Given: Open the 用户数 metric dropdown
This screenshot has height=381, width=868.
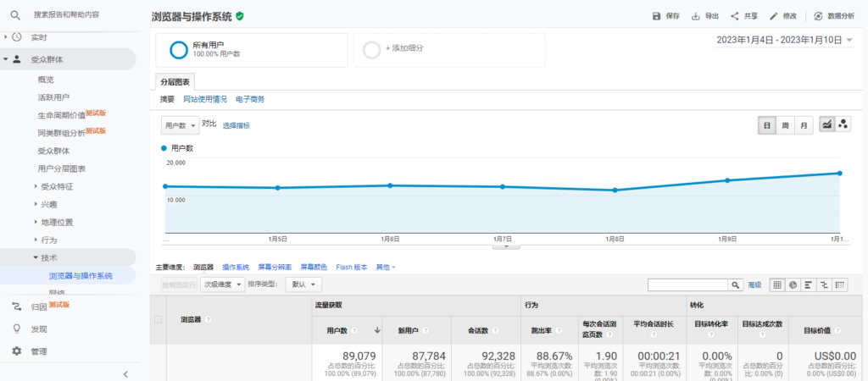Looking at the screenshot, I should tap(180, 124).
